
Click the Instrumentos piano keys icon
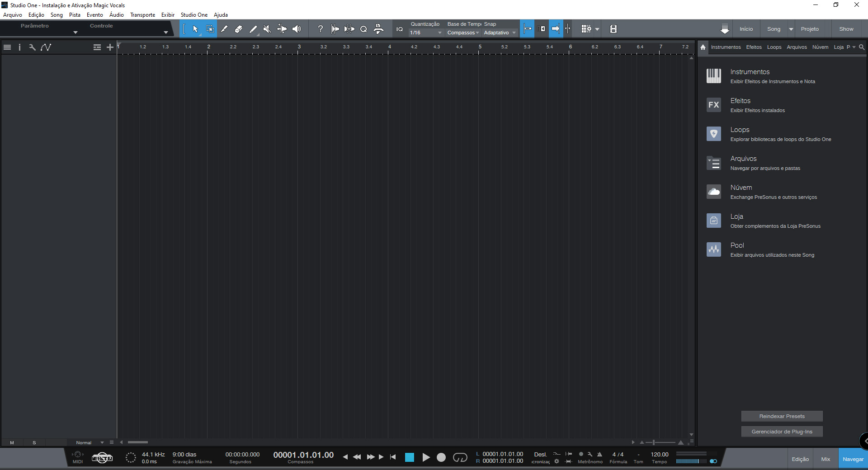pyautogui.click(x=714, y=76)
